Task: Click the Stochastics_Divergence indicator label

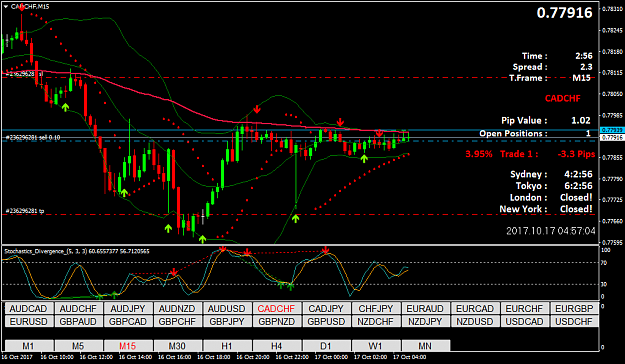Action: coord(77,251)
